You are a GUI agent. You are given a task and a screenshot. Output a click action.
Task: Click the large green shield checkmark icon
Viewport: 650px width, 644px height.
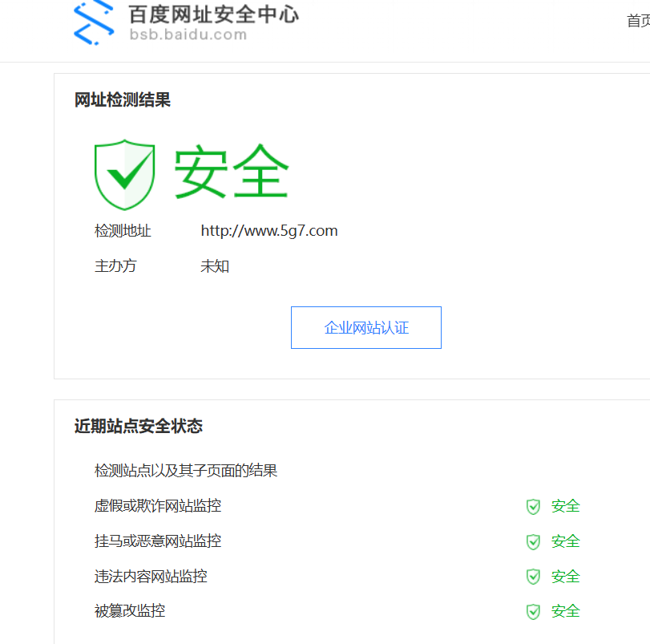click(x=124, y=172)
